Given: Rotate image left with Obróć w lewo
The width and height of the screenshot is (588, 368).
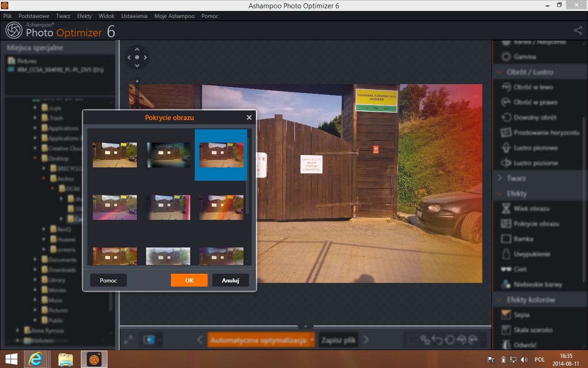Looking at the screenshot, I should pyautogui.click(x=527, y=87).
